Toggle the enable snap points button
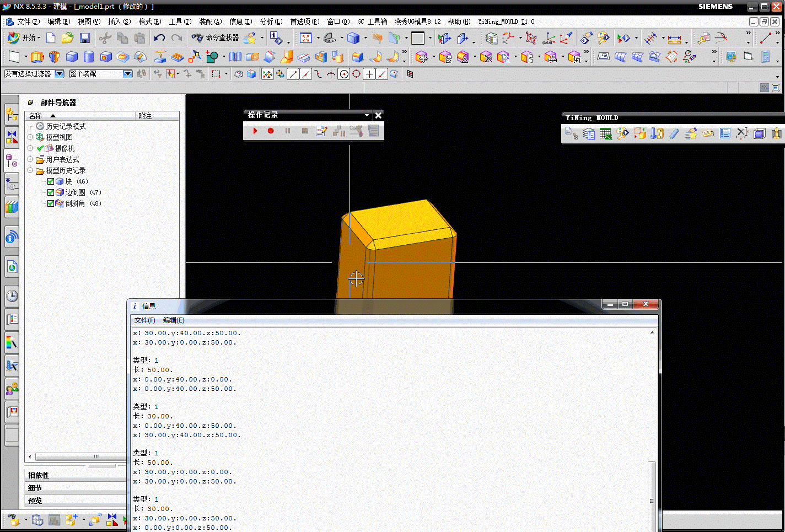Screen dimensions: 785x532 [x=267, y=74]
